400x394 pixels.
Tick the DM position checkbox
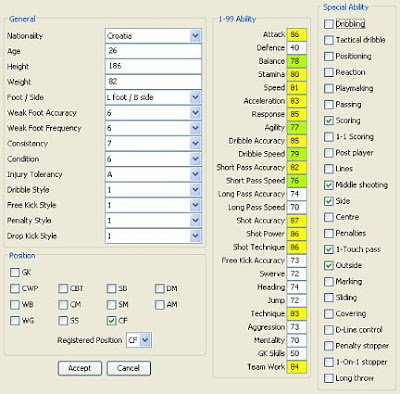tap(160, 288)
